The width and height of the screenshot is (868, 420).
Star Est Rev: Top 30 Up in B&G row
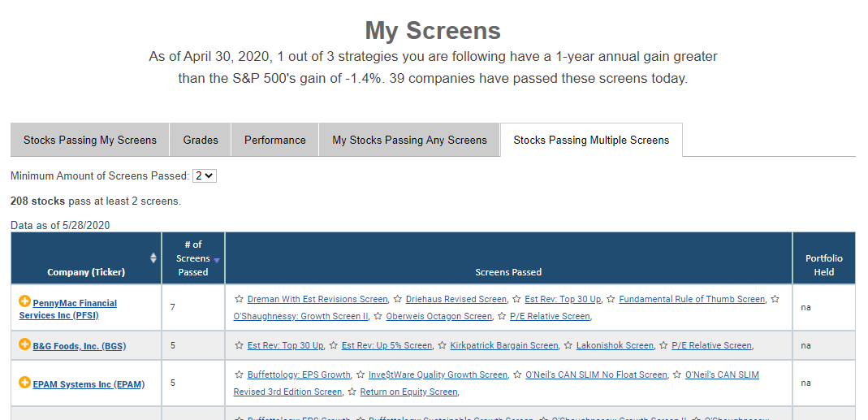point(239,345)
